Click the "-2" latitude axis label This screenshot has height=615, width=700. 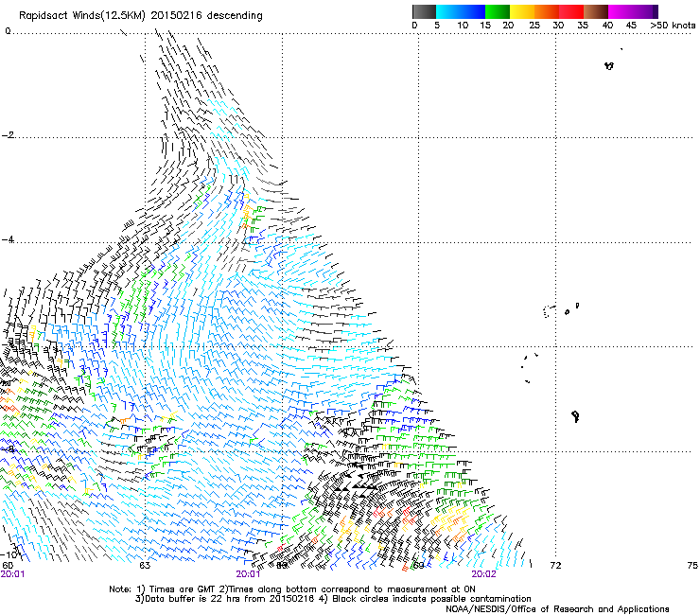click(x=8, y=135)
